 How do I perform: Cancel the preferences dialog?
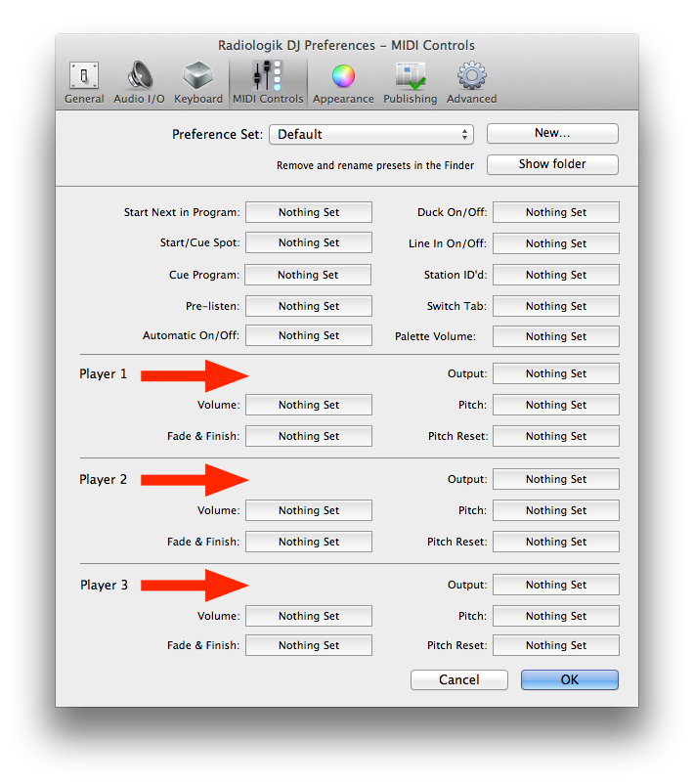459,679
